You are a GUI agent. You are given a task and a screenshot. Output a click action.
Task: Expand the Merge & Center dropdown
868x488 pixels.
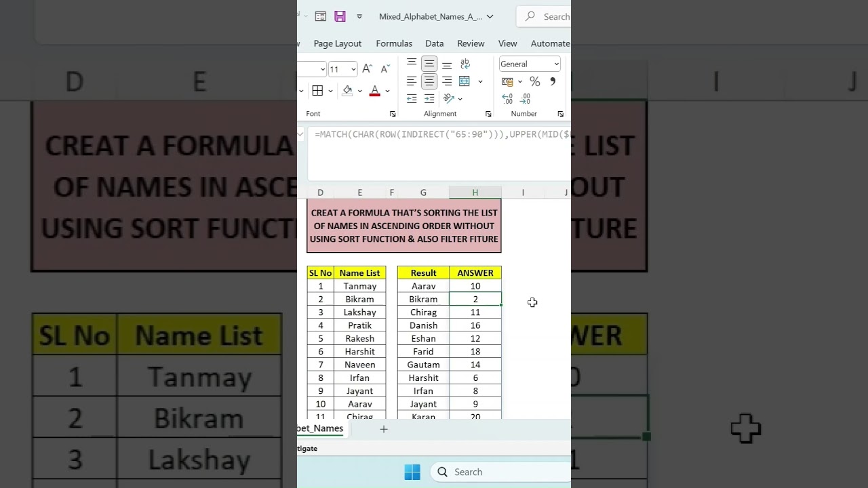pyautogui.click(x=480, y=81)
